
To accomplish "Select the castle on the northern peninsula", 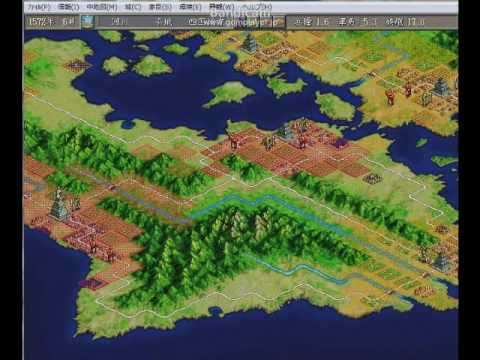I will (x=250, y=44).
